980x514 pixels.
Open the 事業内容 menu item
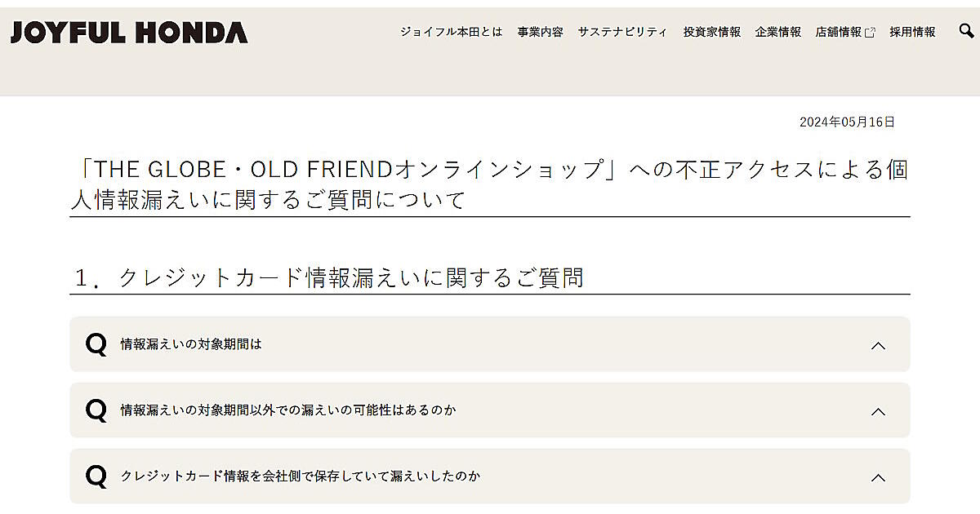pos(540,33)
